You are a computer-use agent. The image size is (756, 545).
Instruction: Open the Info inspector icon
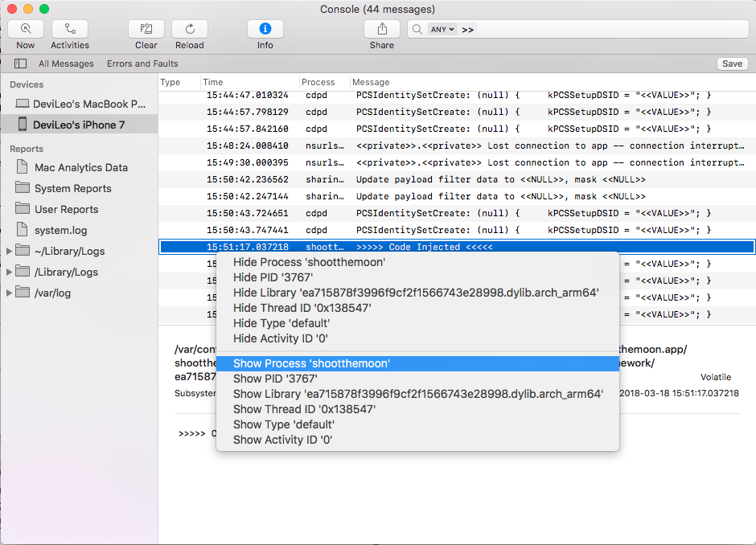tap(265, 29)
